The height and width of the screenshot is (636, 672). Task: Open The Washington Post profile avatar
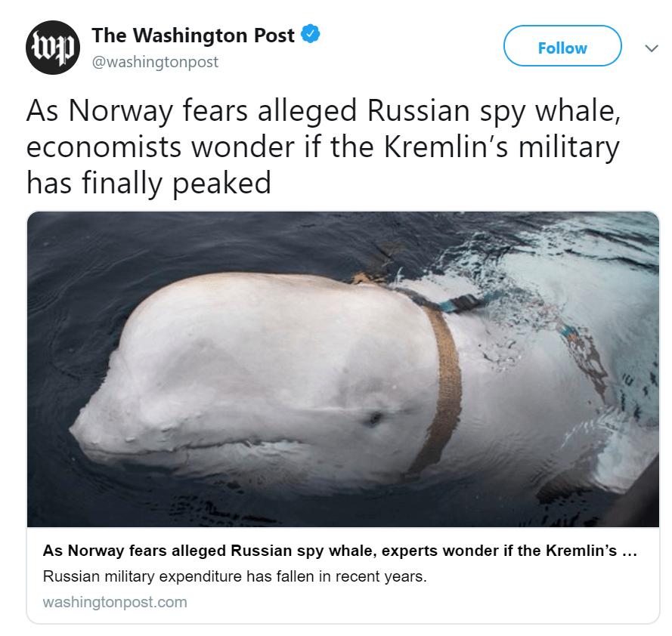tap(53, 48)
